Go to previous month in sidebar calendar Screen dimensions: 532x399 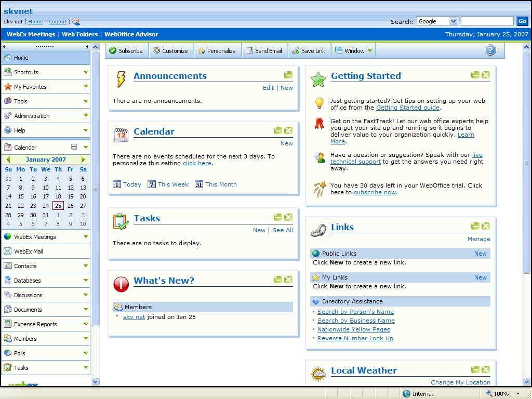click(x=8, y=159)
